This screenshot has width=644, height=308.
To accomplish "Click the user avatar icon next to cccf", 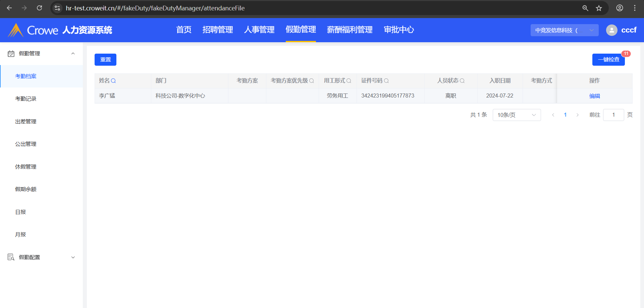I will point(611,30).
